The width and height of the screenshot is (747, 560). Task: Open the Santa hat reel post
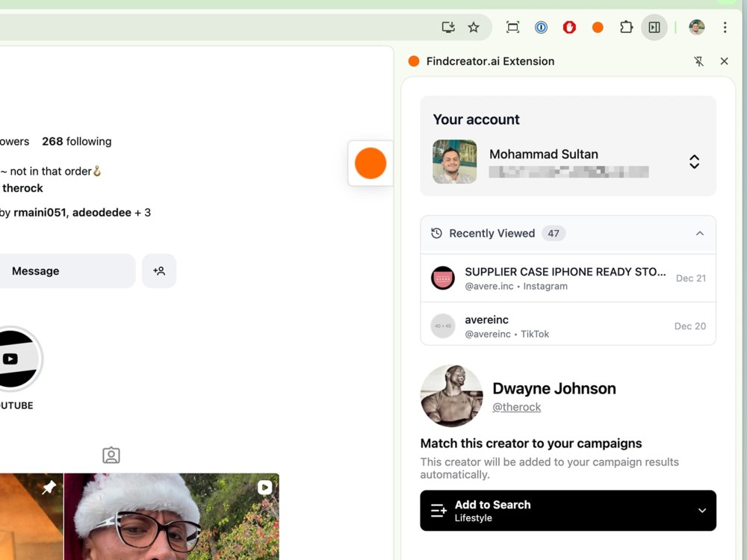[x=172, y=517]
